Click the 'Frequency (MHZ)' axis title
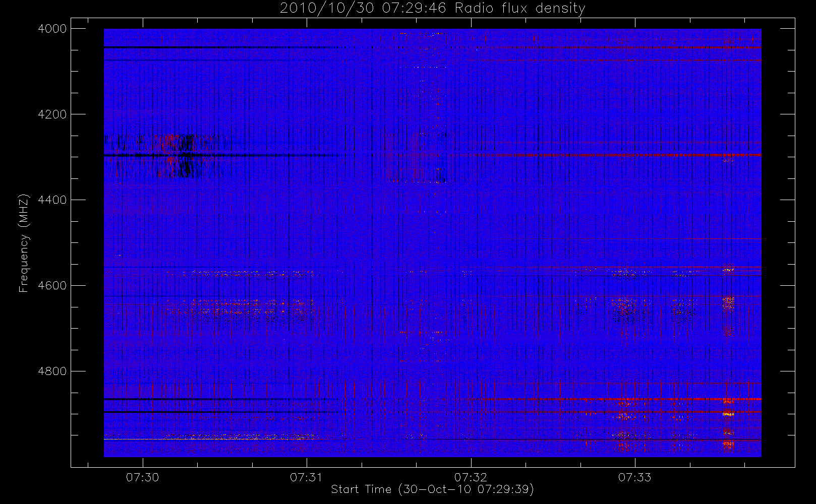 (24, 243)
